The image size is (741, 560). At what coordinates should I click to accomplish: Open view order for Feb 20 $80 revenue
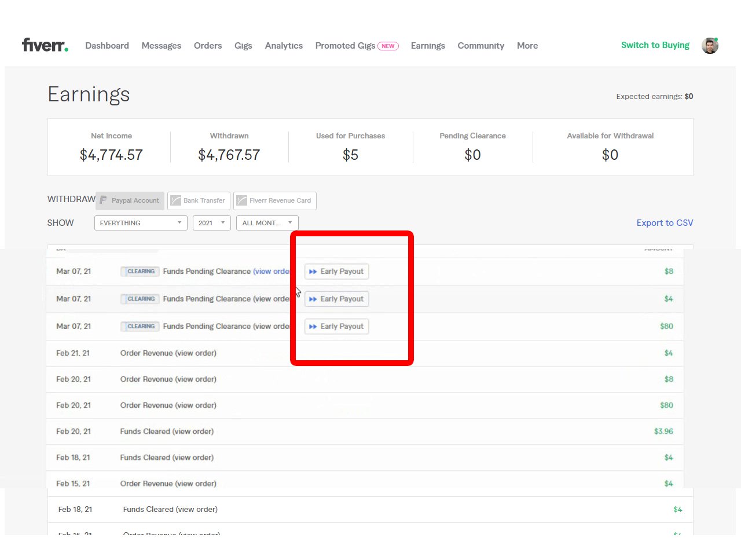[196, 405]
